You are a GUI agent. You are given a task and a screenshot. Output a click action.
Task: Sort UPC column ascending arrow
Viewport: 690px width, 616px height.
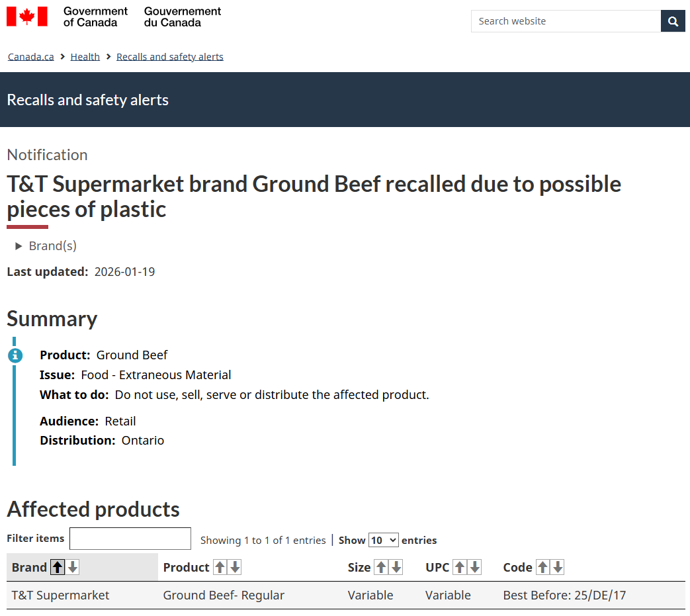[460, 567]
